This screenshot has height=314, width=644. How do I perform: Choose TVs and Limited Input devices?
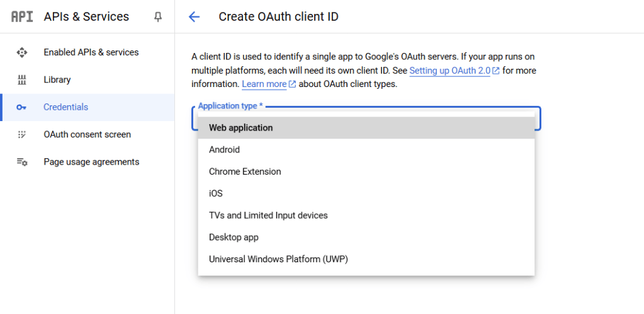(268, 216)
